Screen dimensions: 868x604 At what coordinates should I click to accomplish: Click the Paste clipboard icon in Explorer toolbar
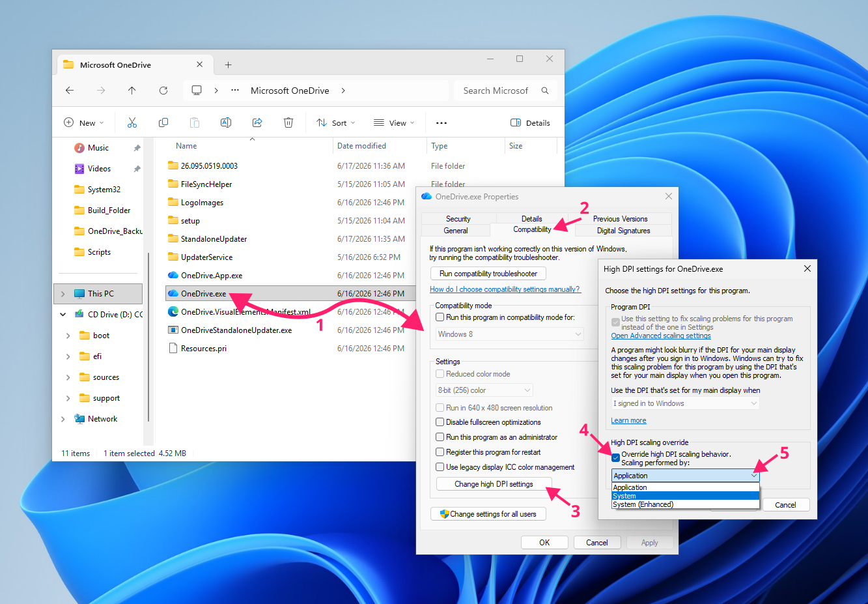[x=195, y=122]
